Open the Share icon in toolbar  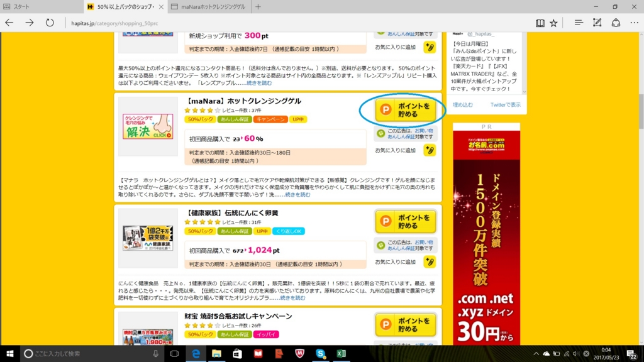[x=616, y=23]
